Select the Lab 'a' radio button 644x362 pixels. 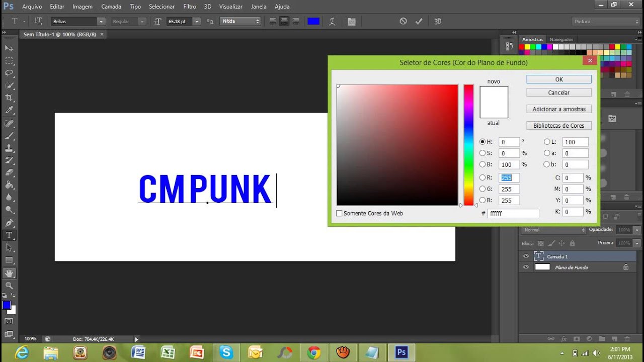pyautogui.click(x=547, y=153)
